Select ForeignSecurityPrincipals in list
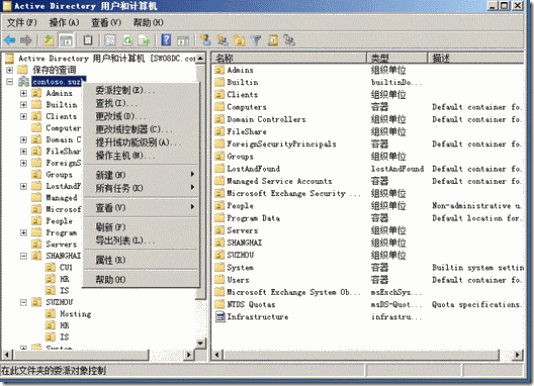534x386 pixels. tap(281, 144)
